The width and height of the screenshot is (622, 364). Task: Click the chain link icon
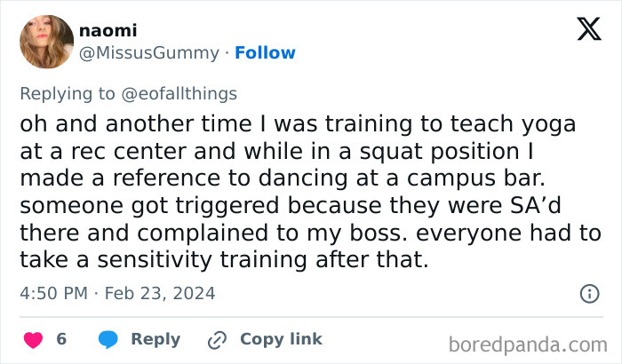[218, 339]
